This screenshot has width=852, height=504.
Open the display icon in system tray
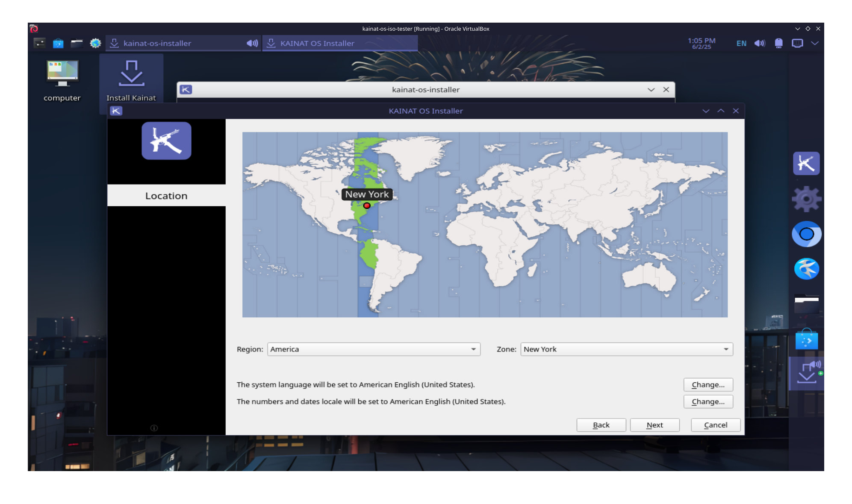(797, 43)
